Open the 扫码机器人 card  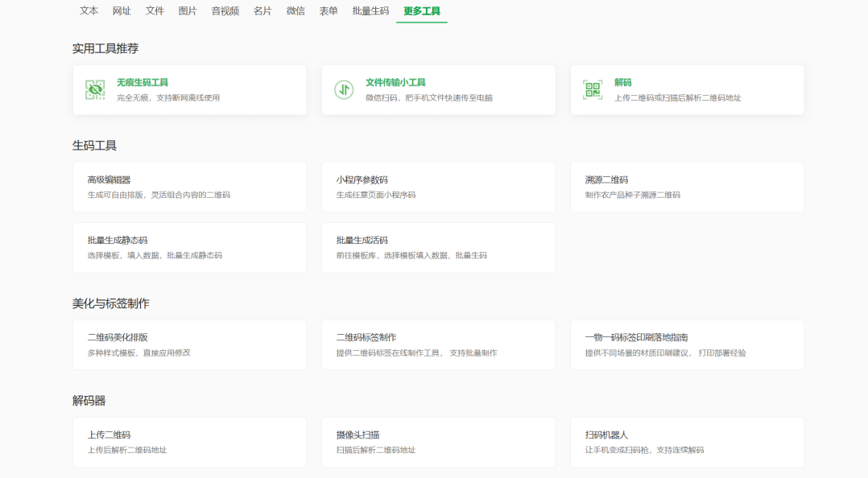coord(687,442)
